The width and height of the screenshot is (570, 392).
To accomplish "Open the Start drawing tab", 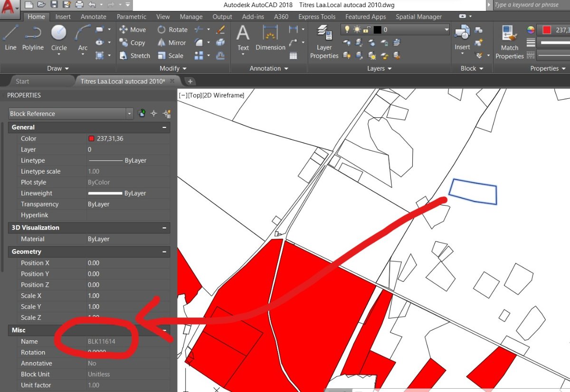I will [x=22, y=81].
